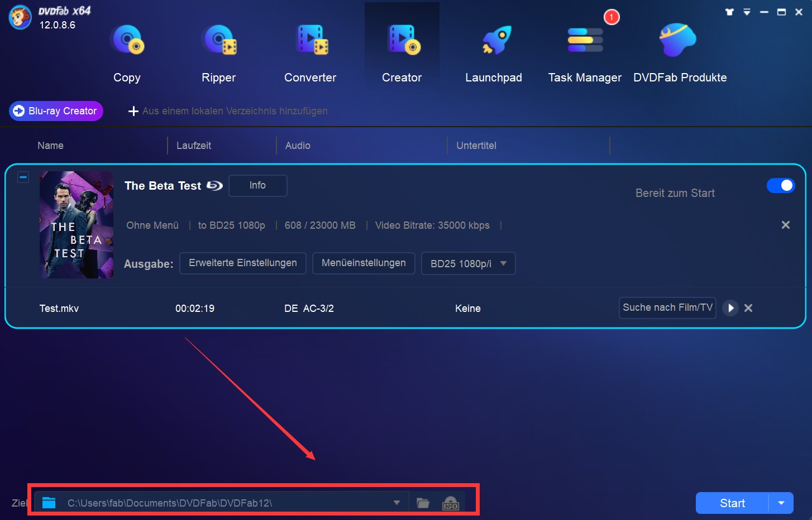Minimize the DVDFab window
The width and height of the screenshot is (812, 520).
click(764, 12)
